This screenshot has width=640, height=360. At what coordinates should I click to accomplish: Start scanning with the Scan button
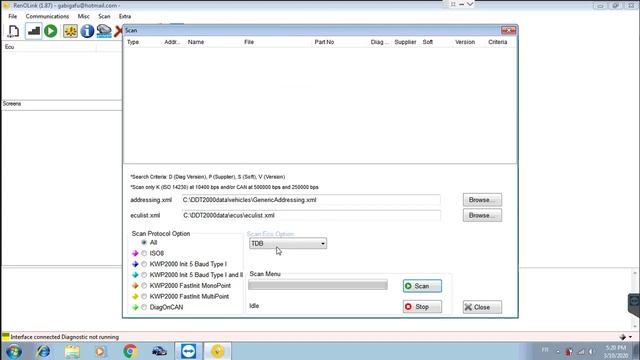coord(422,286)
